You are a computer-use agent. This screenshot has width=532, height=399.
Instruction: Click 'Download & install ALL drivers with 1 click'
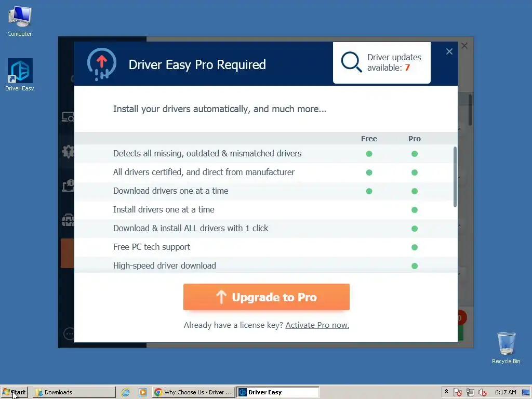pyautogui.click(x=191, y=228)
